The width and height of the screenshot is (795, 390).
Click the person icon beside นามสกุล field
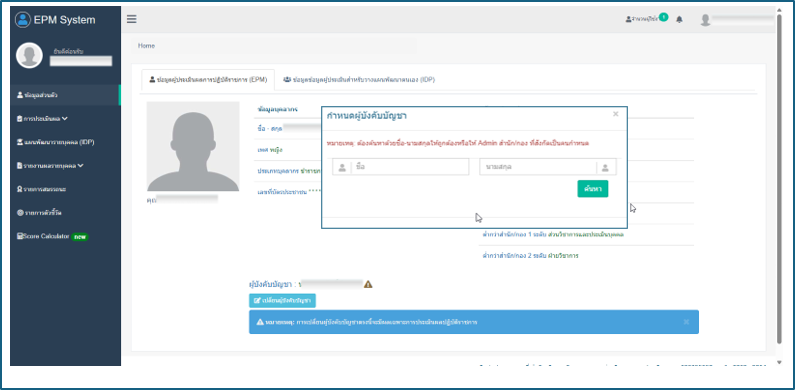[x=606, y=167]
